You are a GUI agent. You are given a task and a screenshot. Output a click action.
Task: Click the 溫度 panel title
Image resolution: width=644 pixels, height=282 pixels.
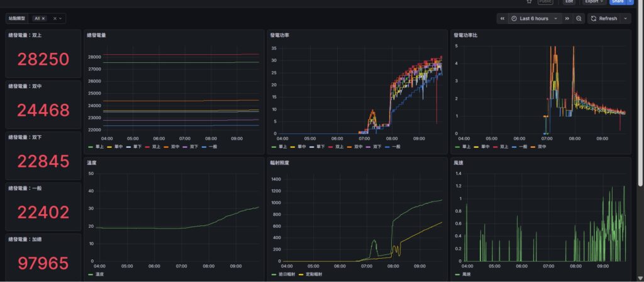click(91, 162)
